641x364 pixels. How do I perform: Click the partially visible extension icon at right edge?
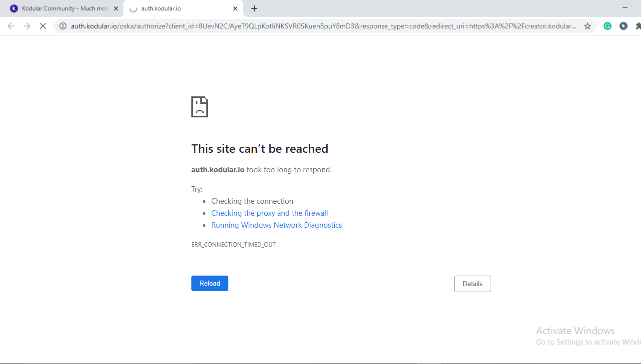[x=638, y=26]
